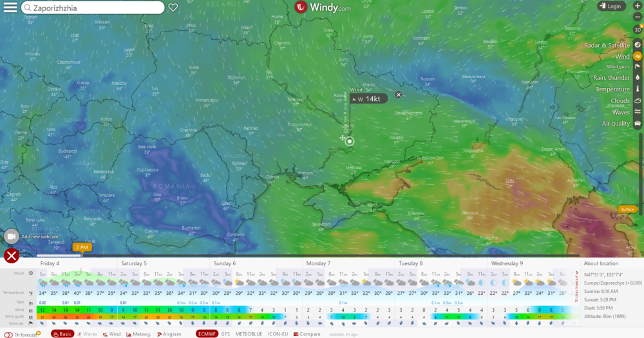Zoom in the map with plus button
Viewport: 644px width, 338px height.
click(638, 6)
